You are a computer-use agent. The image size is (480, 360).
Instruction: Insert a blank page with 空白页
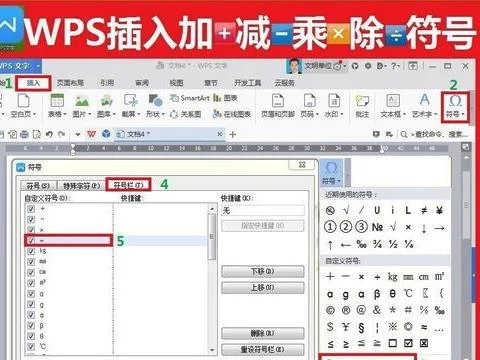point(23,106)
